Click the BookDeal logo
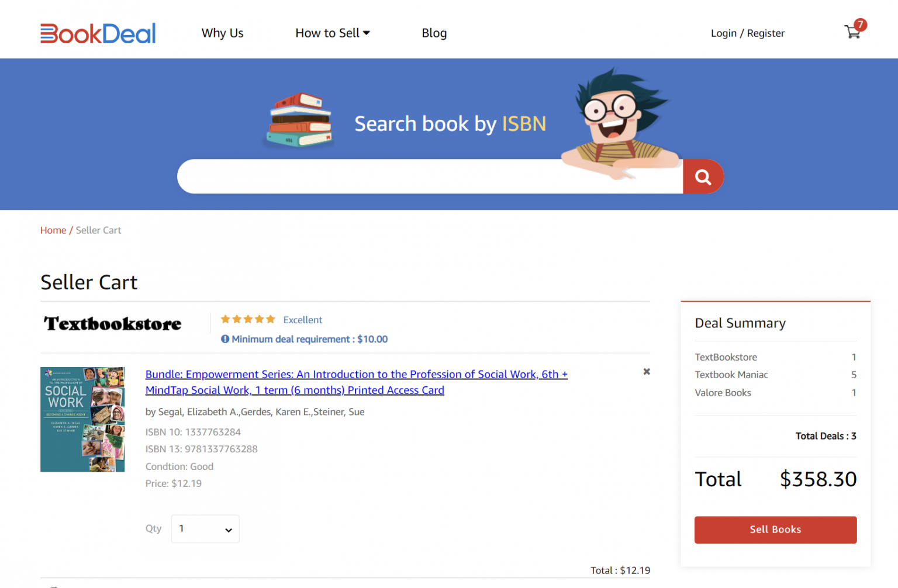The height and width of the screenshot is (588, 898). coord(98,33)
